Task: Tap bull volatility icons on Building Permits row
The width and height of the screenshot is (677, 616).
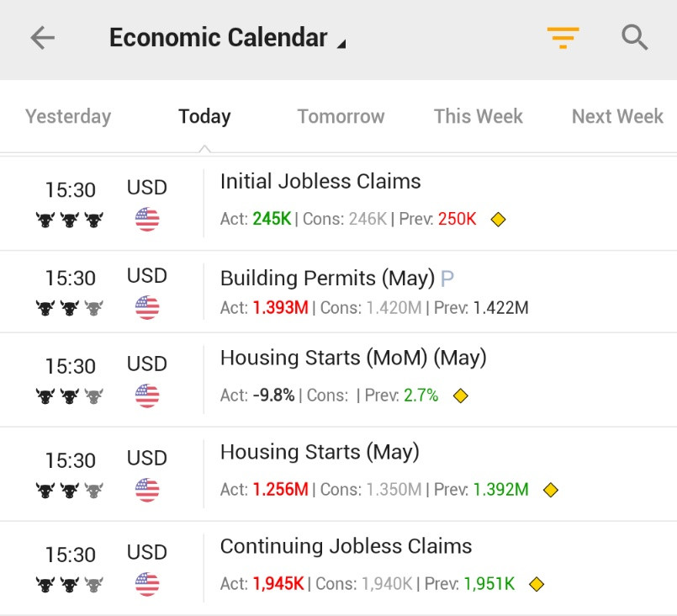Action: pyautogui.click(x=70, y=308)
